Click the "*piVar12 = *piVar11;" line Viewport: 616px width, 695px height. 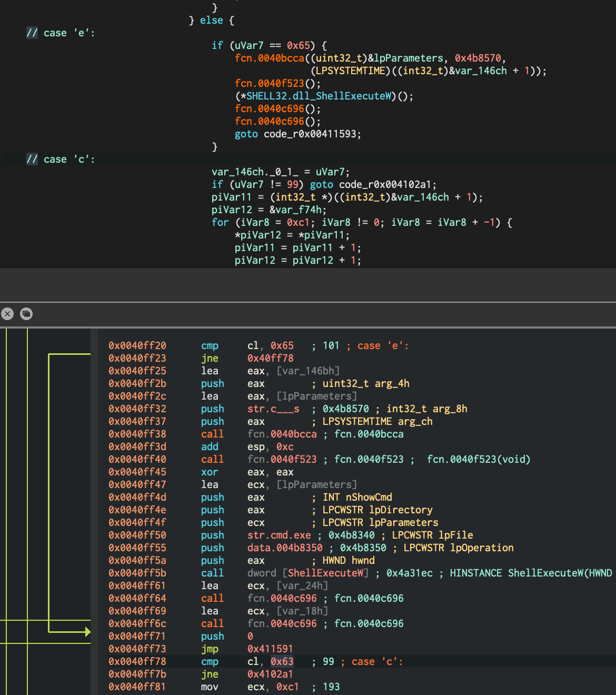click(x=292, y=235)
